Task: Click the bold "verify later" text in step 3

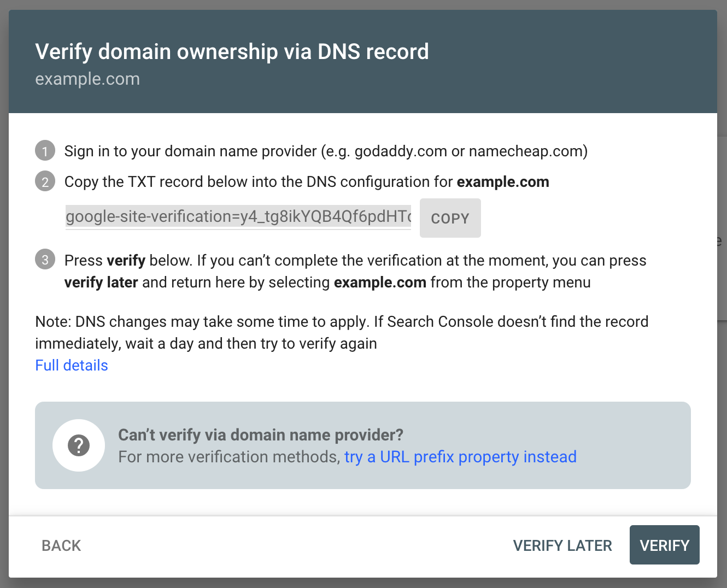Action: click(101, 283)
